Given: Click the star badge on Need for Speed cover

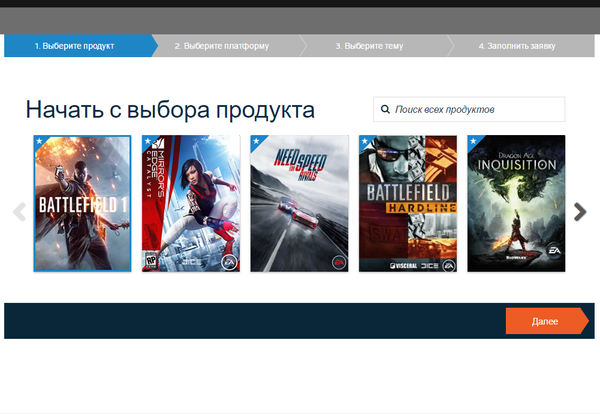Looking at the screenshot, I should 256,141.
